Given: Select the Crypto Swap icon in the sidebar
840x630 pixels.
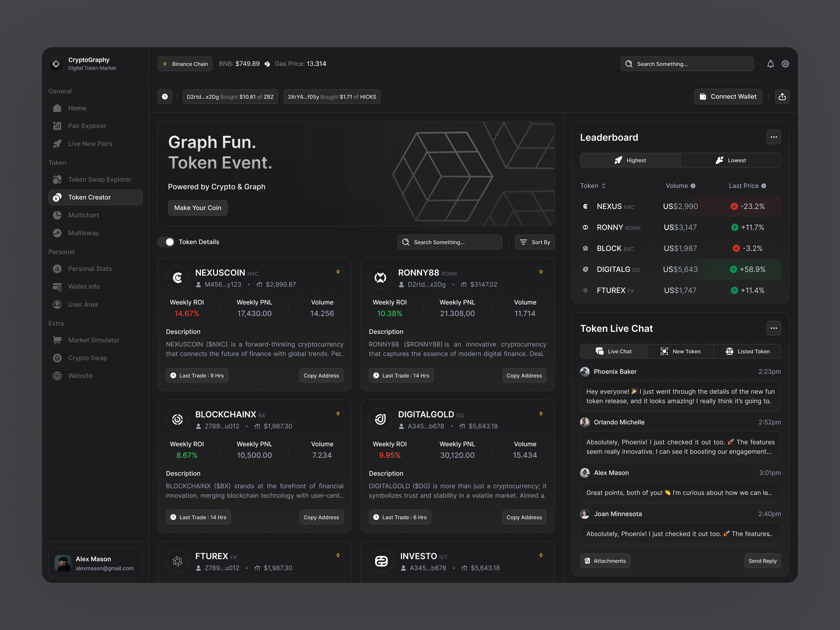Looking at the screenshot, I should (x=57, y=358).
